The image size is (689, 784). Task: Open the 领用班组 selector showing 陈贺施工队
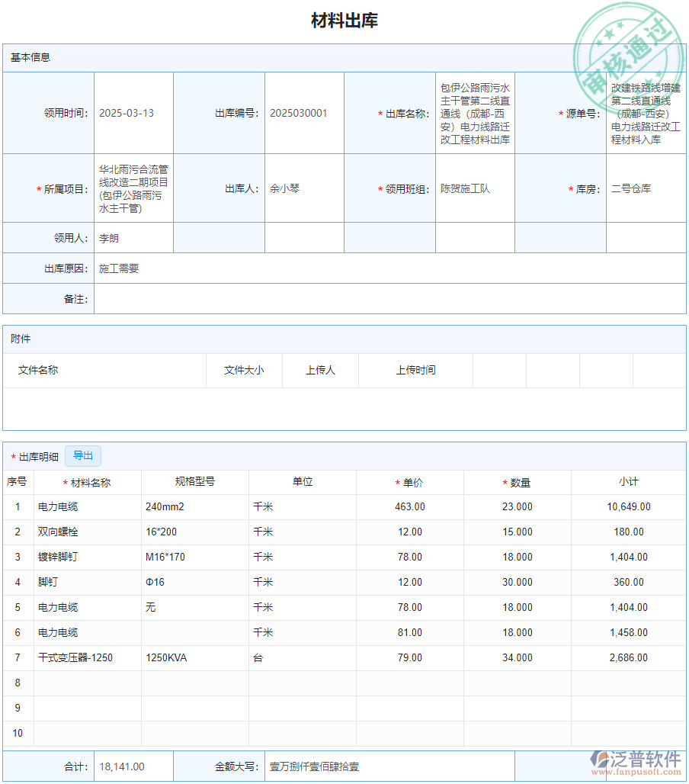[473, 188]
